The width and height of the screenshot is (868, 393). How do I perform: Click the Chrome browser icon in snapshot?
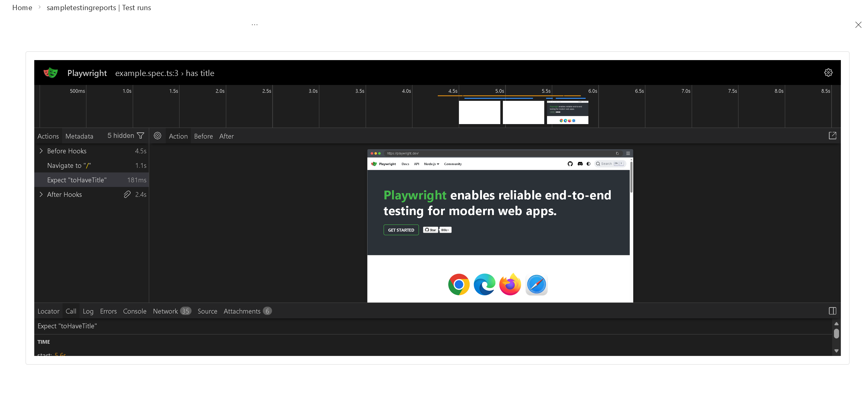(x=458, y=284)
